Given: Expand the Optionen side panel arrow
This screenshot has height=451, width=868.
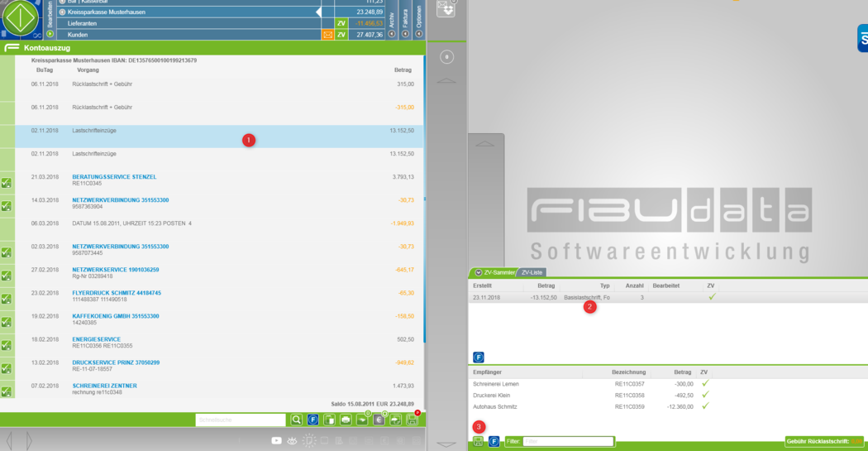Looking at the screenshot, I should pos(419,34).
